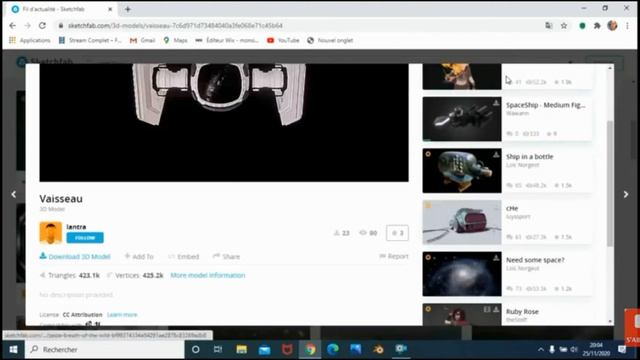640x360 pixels.
Task: Open Ship in a bottle title
Action: 529,157
